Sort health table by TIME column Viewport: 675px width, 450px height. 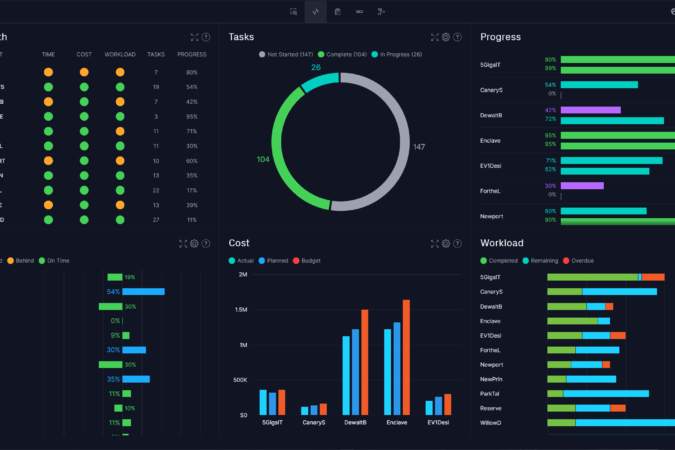48,55
